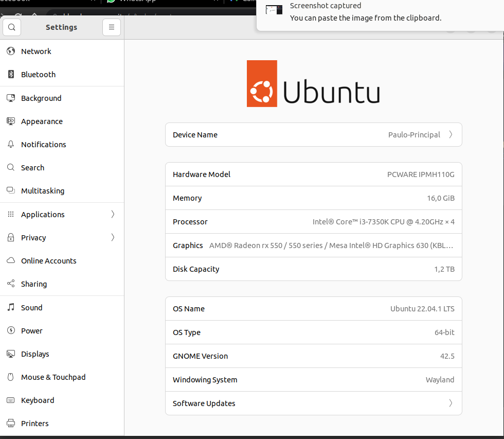Click the Applications grid icon

click(x=11, y=214)
